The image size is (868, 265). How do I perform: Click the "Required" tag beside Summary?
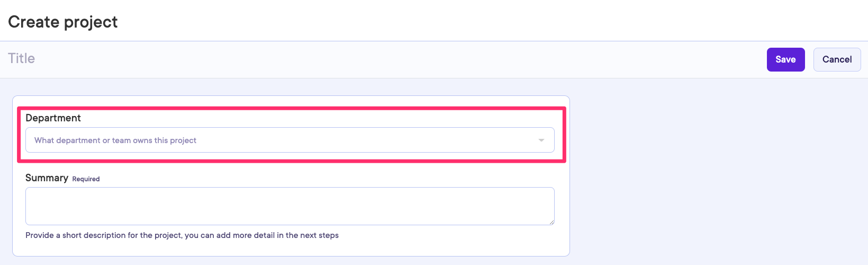(x=86, y=179)
